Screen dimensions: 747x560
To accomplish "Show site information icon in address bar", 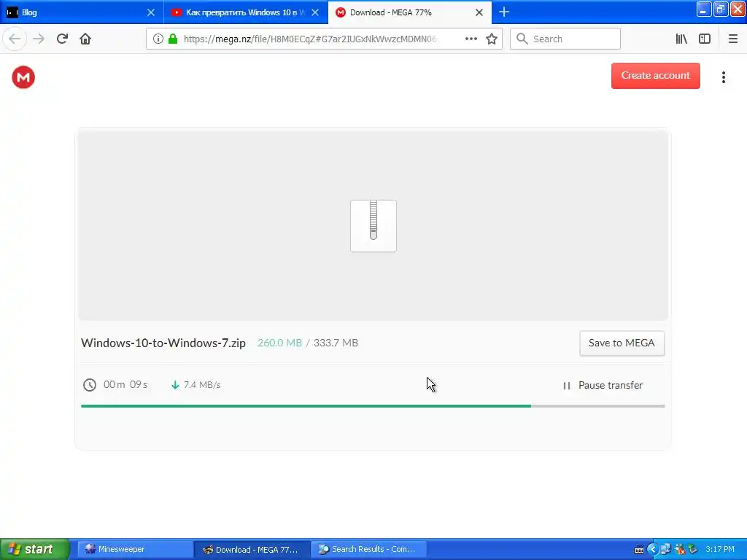I will point(158,39).
